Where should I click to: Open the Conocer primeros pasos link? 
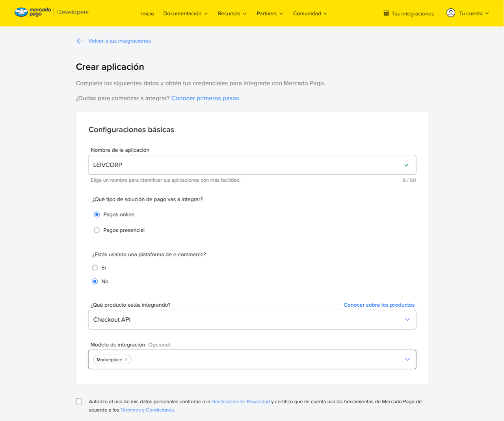pyautogui.click(x=205, y=98)
